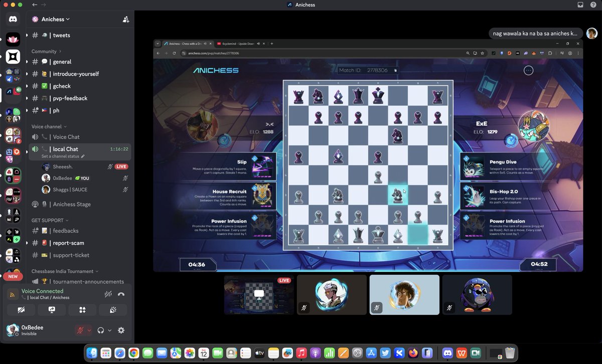Open the feedbacks channel

pos(80,231)
